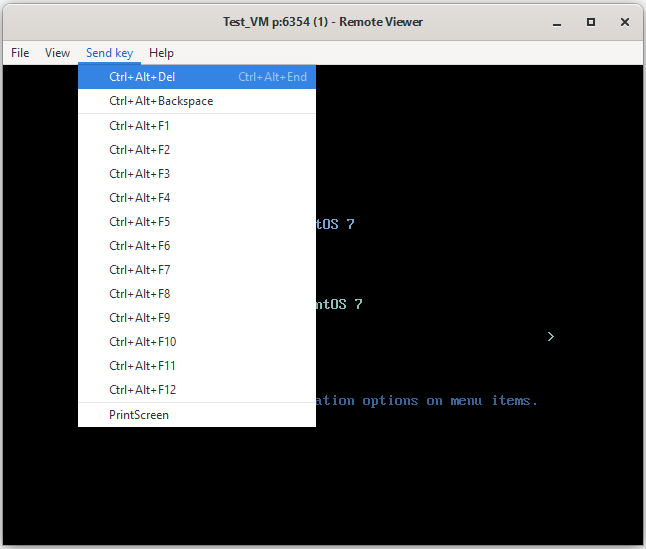This screenshot has height=549, width=646.
Task: Click the upper 'tOS 7' boot entry
Action: (x=335, y=224)
